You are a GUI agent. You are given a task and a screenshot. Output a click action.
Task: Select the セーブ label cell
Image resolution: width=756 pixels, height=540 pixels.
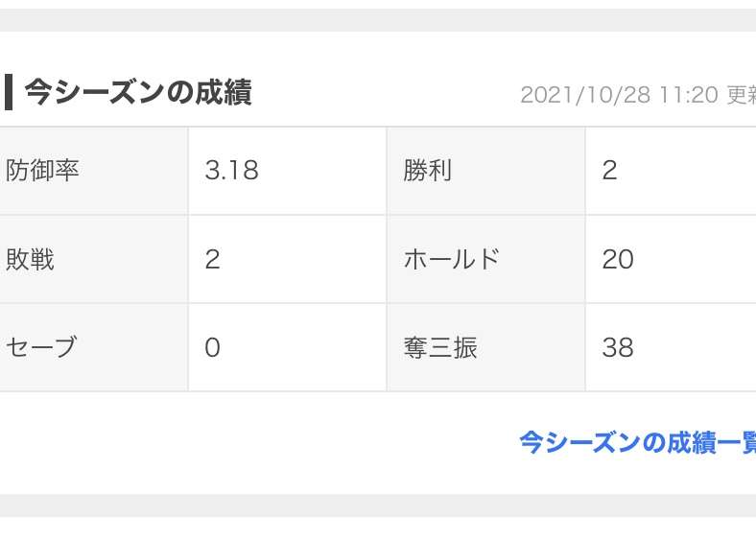coord(93,347)
